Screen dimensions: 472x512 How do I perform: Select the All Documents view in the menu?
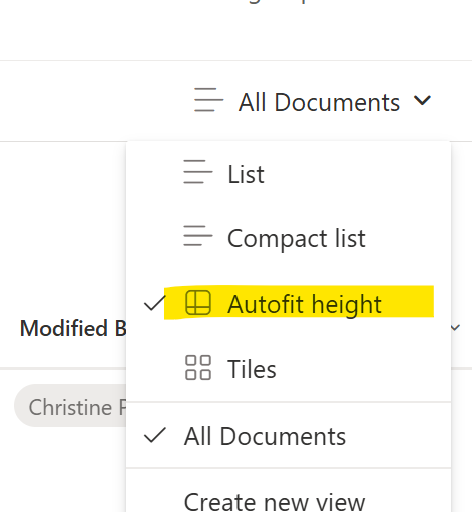point(289,436)
